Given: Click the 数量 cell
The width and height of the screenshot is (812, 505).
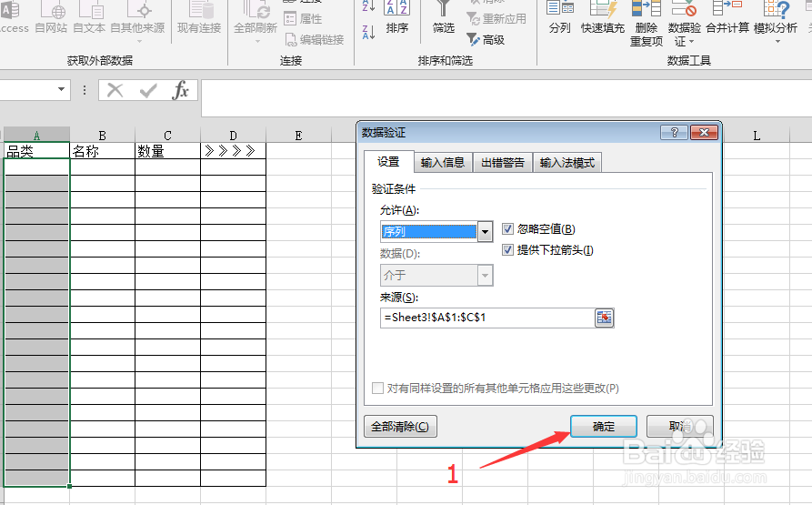Looking at the screenshot, I should [x=167, y=151].
